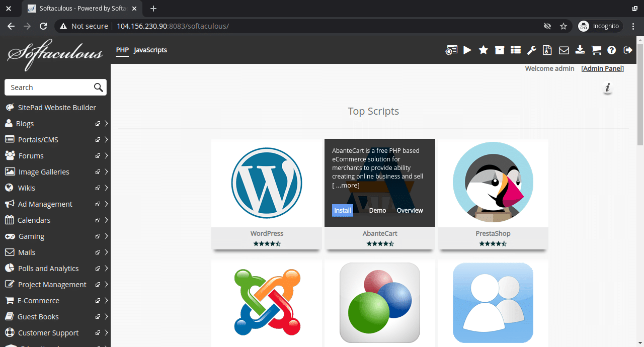The height and width of the screenshot is (347, 644).
Task: Click the logout arrow icon
Action: 628,50
